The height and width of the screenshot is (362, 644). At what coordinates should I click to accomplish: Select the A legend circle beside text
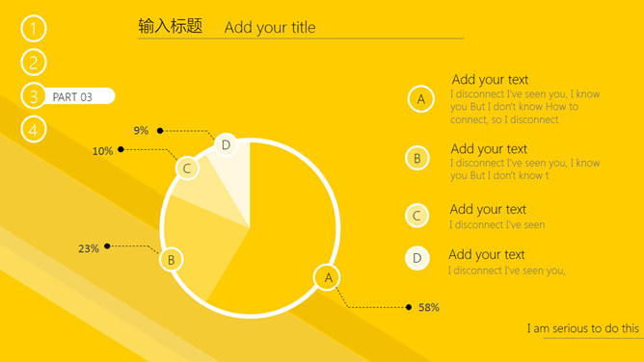click(421, 99)
